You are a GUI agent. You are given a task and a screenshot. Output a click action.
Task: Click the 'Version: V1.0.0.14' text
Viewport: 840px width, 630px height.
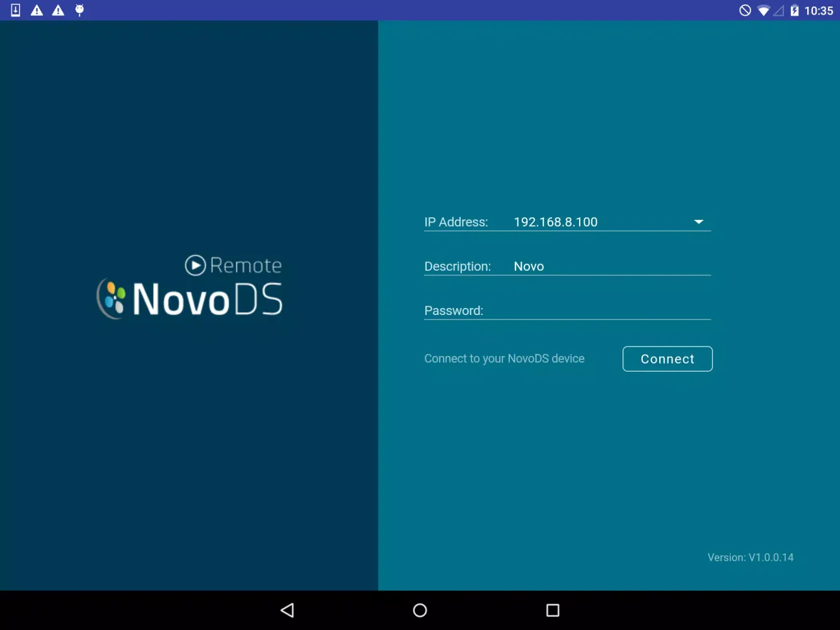(751, 557)
